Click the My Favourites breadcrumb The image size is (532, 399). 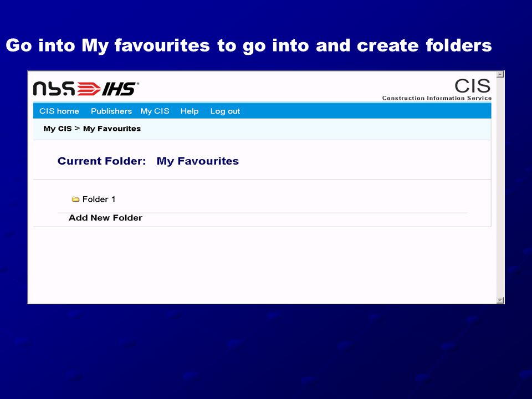(x=112, y=129)
